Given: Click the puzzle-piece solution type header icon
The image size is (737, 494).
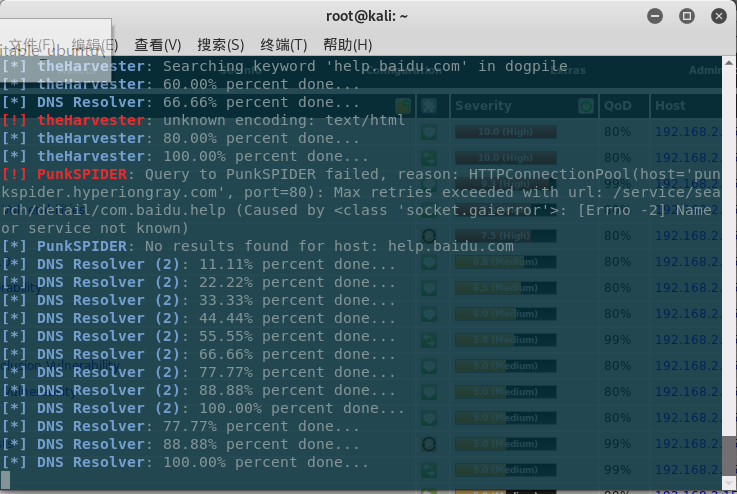Looking at the screenshot, I should click(429, 106).
